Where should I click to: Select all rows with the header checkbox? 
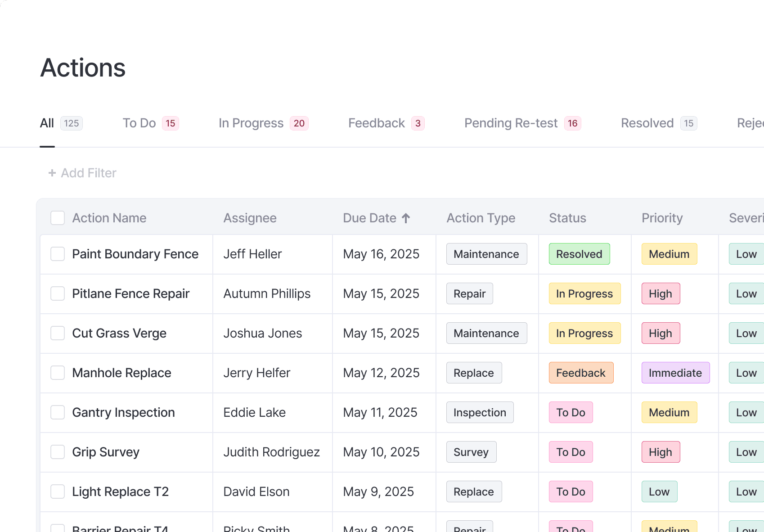pyautogui.click(x=57, y=218)
